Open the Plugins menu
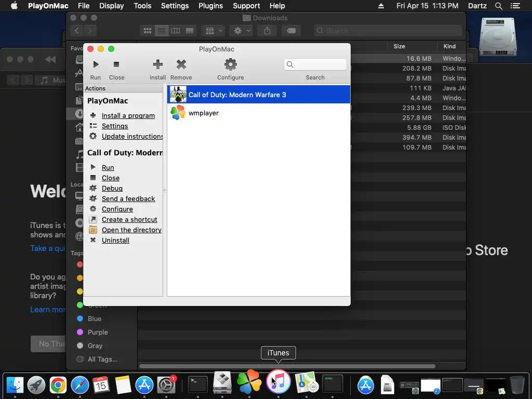The width and height of the screenshot is (532, 399). pos(211,6)
